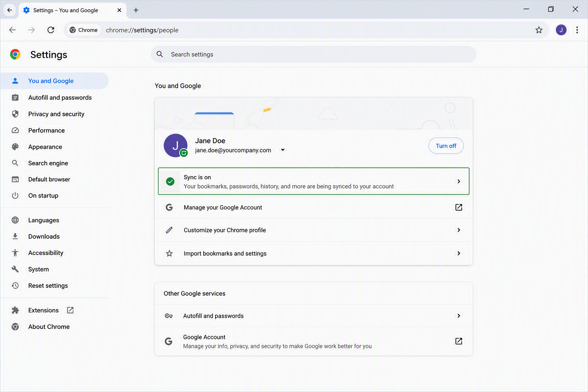The image size is (588, 392).
Task: Click the browser forward arrow
Action: coord(31,30)
